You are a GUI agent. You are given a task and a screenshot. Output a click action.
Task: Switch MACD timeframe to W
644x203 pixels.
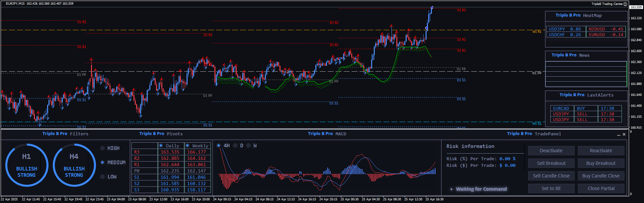pos(248,146)
